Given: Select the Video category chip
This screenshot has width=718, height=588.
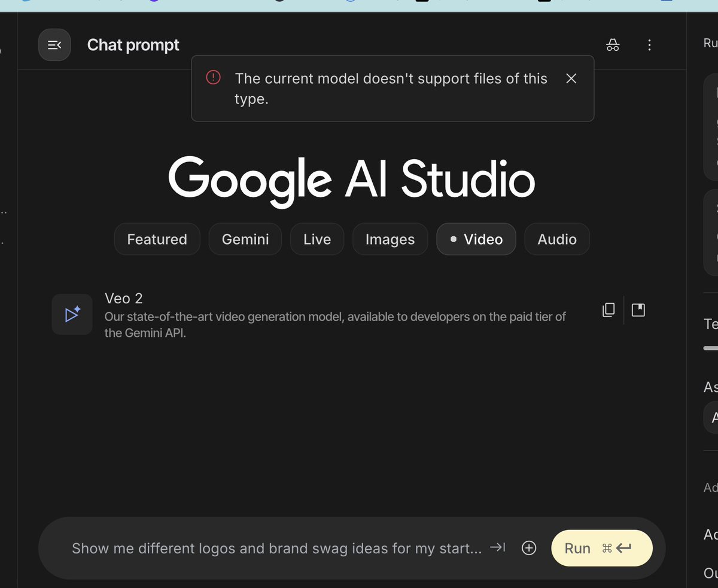Looking at the screenshot, I should (476, 239).
